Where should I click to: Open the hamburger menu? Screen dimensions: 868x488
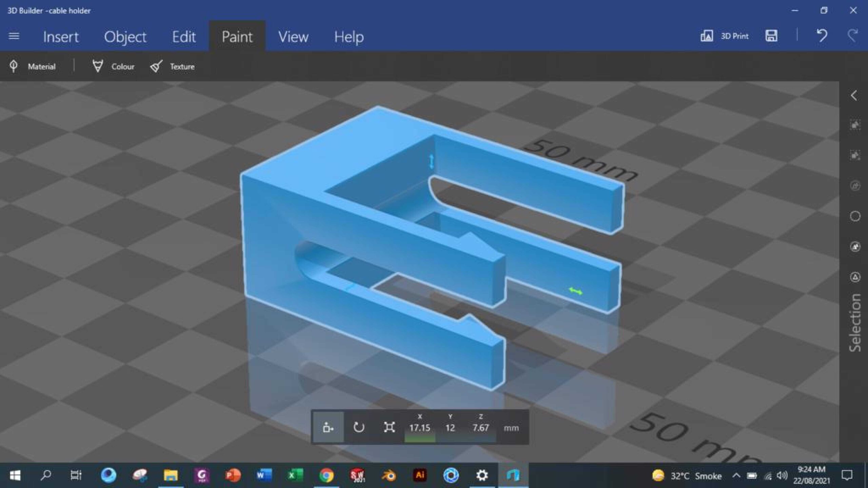coord(14,36)
